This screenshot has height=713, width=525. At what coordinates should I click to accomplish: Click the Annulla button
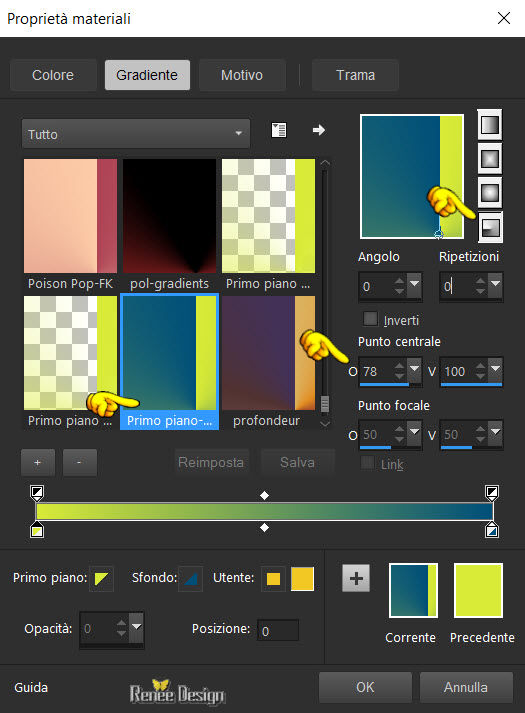coord(466,687)
